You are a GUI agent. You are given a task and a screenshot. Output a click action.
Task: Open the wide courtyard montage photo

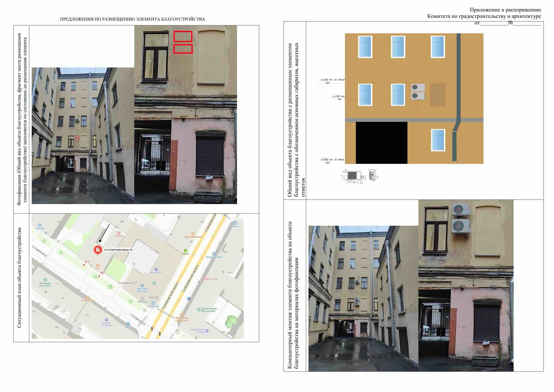pos(363,299)
